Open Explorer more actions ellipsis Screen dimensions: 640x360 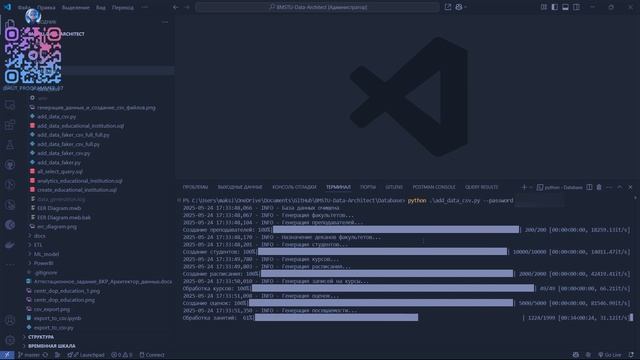(x=165, y=22)
